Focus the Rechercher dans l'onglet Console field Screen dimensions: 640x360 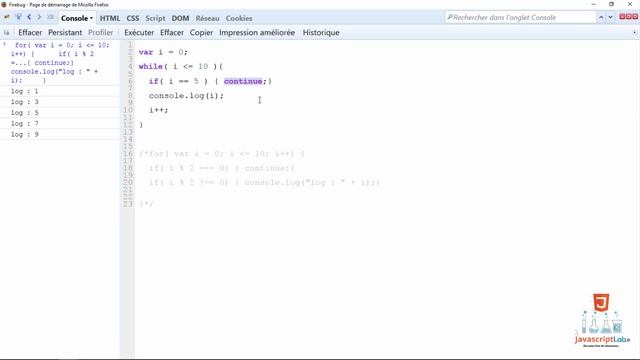click(520, 18)
